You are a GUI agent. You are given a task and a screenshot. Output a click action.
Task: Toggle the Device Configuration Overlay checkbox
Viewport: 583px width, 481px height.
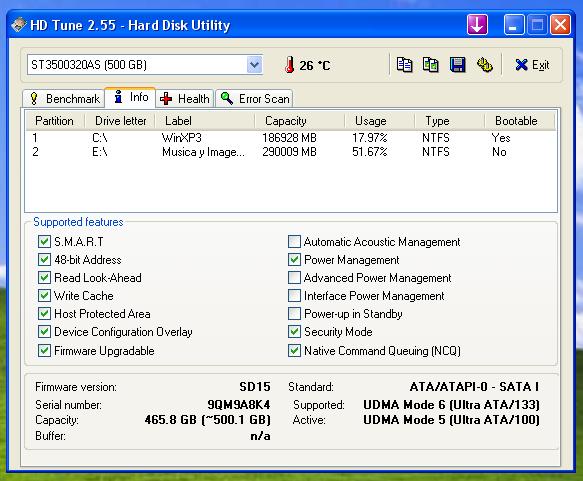44,332
